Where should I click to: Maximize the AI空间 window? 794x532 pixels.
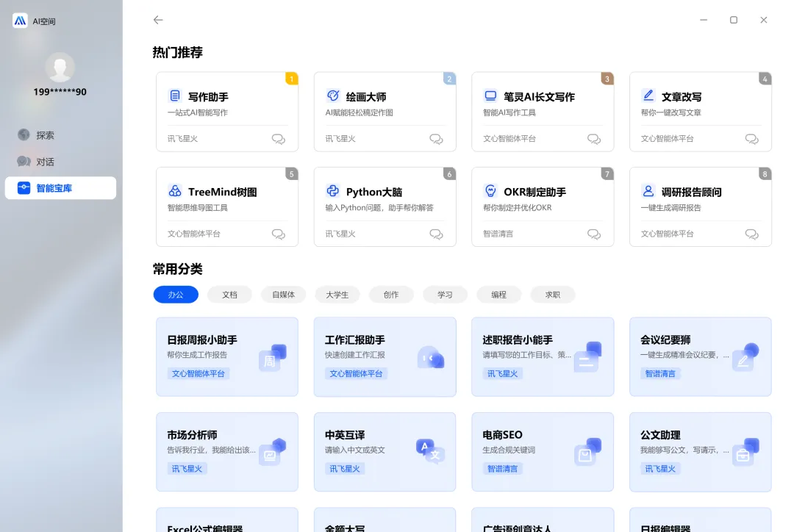click(x=733, y=20)
